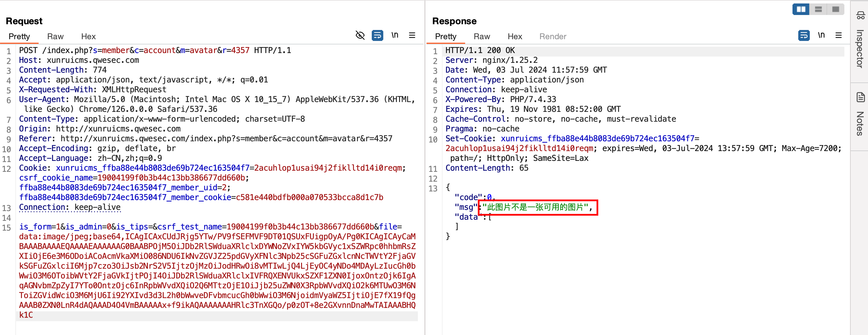Click the Cache-Control response header
This screenshot has width=868, height=335.
561,119
